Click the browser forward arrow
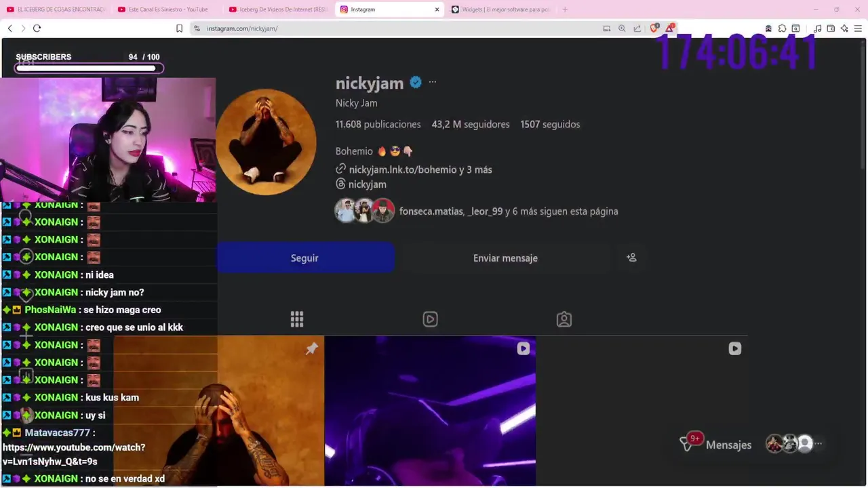 pos(23,28)
